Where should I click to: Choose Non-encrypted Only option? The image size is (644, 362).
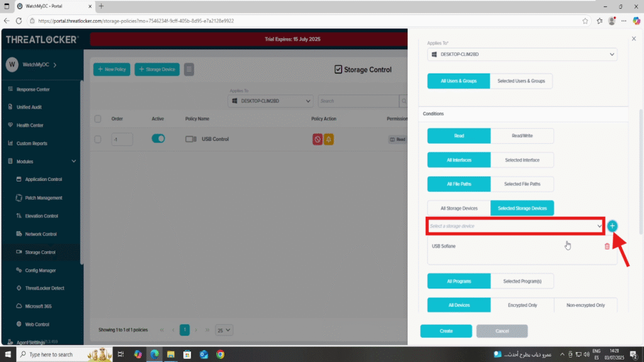coord(586,305)
